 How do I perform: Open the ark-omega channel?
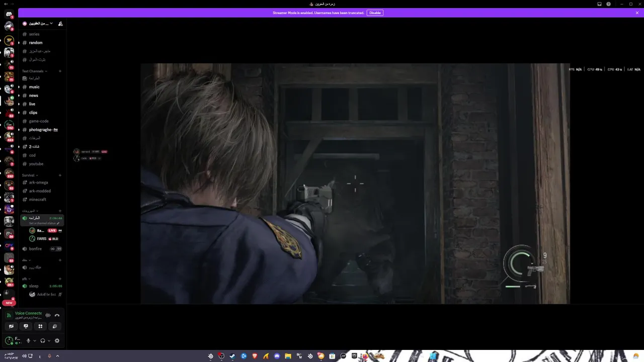tap(42, 183)
